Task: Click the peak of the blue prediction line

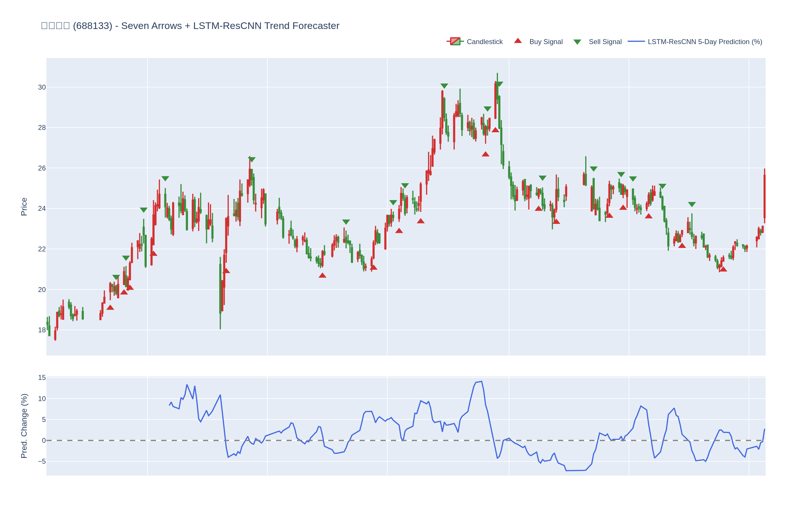Action: pyautogui.click(x=481, y=381)
